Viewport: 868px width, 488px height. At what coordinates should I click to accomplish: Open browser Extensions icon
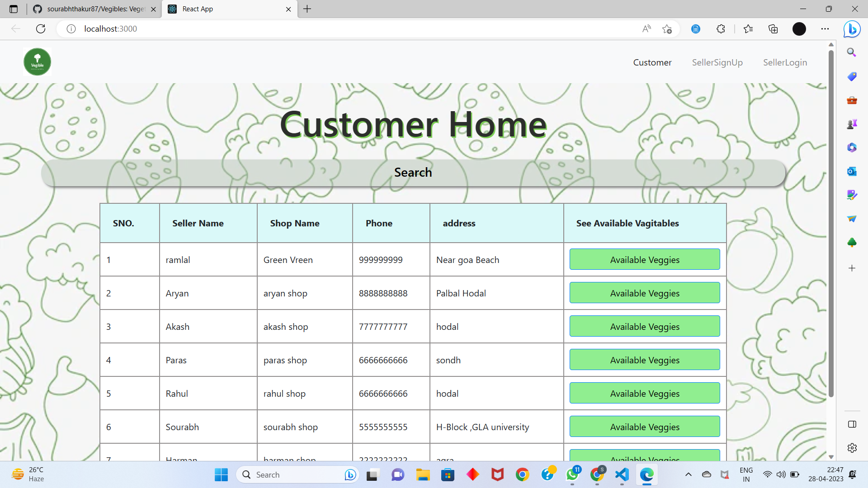click(721, 28)
